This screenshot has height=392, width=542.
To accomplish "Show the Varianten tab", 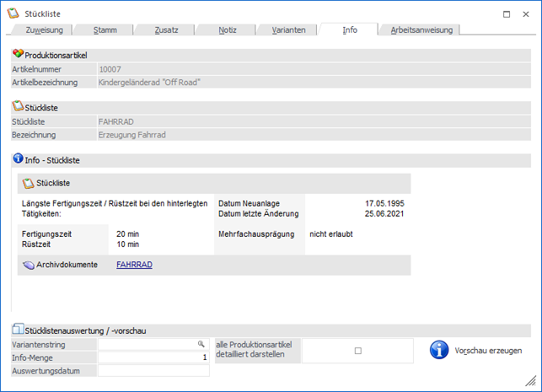I will [289, 30].
